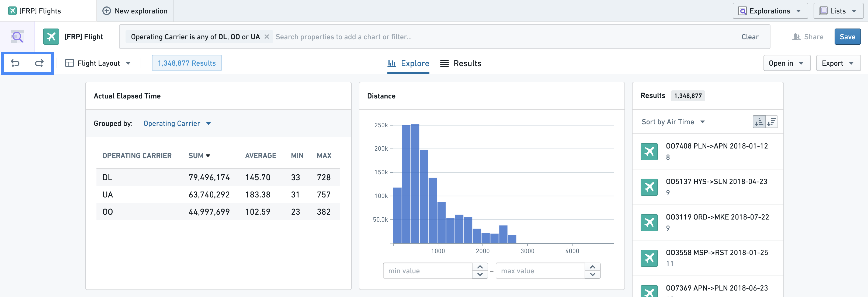The height and width of the screenshot is (297, 868).
Task: Open flight OO3119 ORD->MKE icon
Action: tap(649, 223)
